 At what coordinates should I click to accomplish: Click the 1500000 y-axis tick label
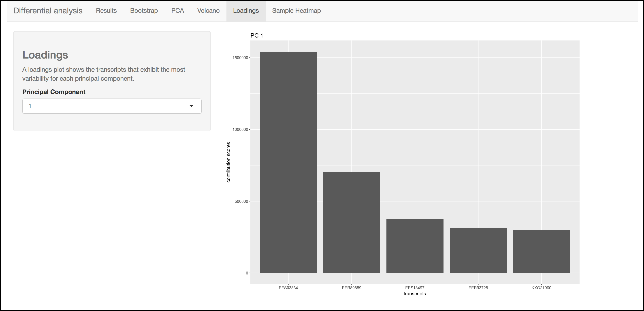pyautogui.click(x=240, y=58)
